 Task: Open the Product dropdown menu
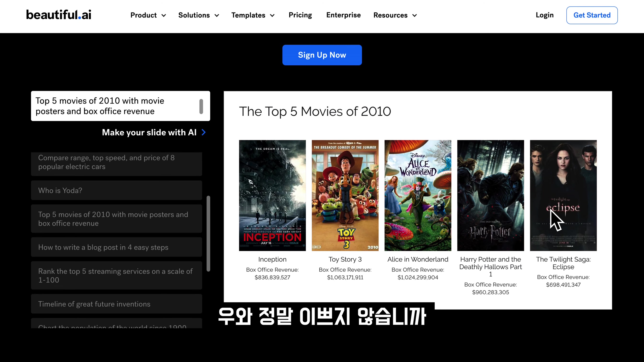148,15
